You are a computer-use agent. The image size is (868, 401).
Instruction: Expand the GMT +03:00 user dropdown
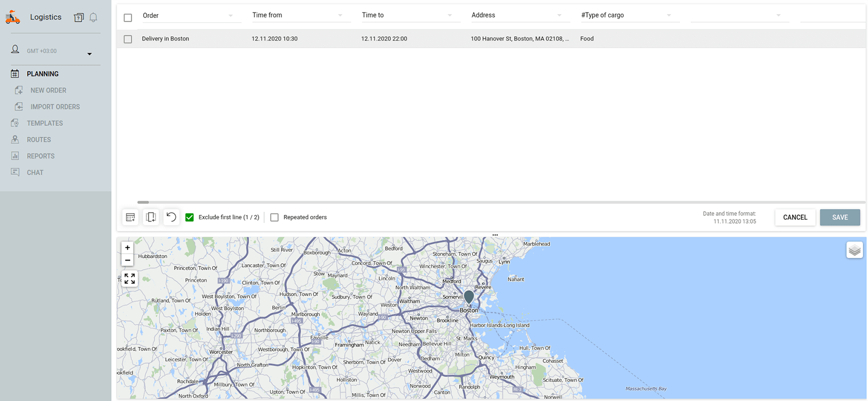click(x=90, y=54)
